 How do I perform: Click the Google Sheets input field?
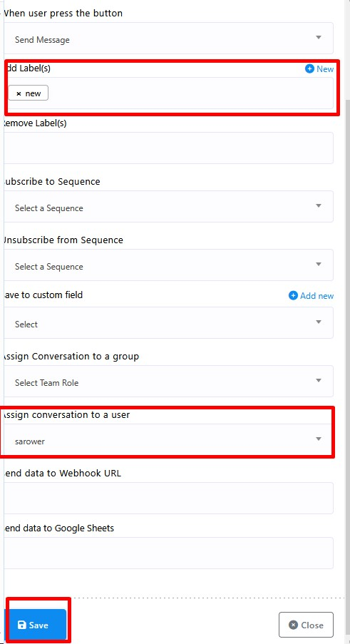click(169, 553)
